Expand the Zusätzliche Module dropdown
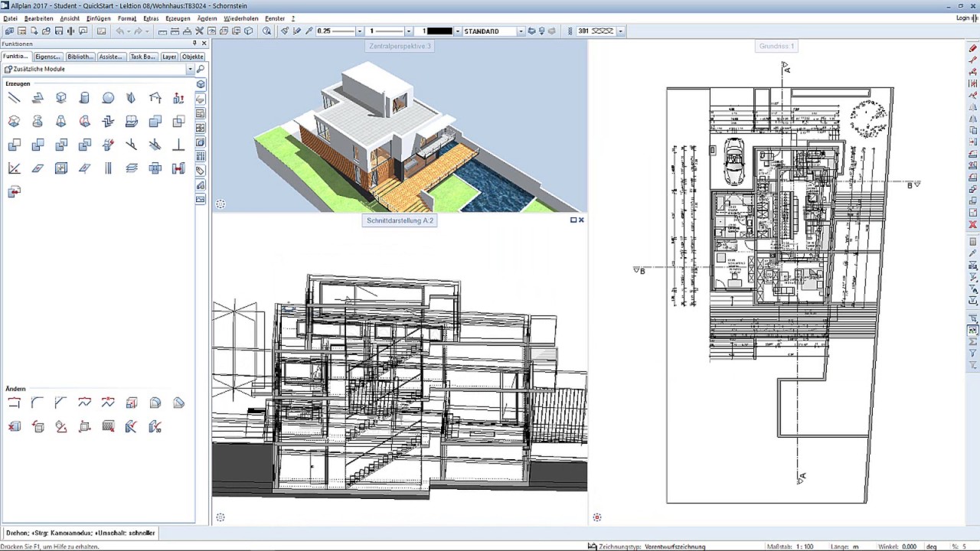 pyautogui.click(x=190, y=69)
